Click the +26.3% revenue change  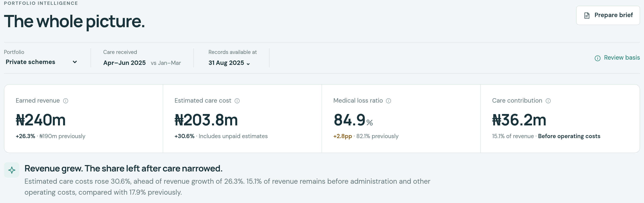pos(25,136)
